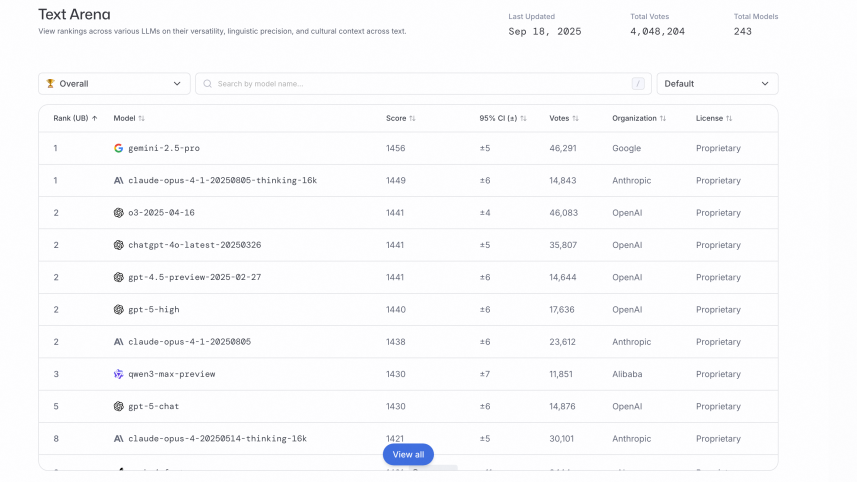Click Anthropic icon beside claude-opus-4-1-20250805
The width and height of the screenshot is (857, 482).
tap(118, 342)
